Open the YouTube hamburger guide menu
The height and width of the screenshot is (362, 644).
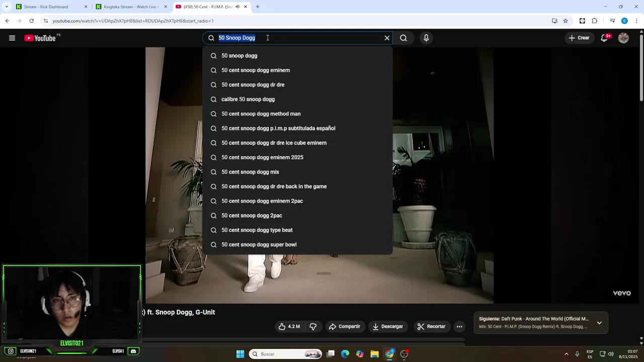click(x=12, y=38)
